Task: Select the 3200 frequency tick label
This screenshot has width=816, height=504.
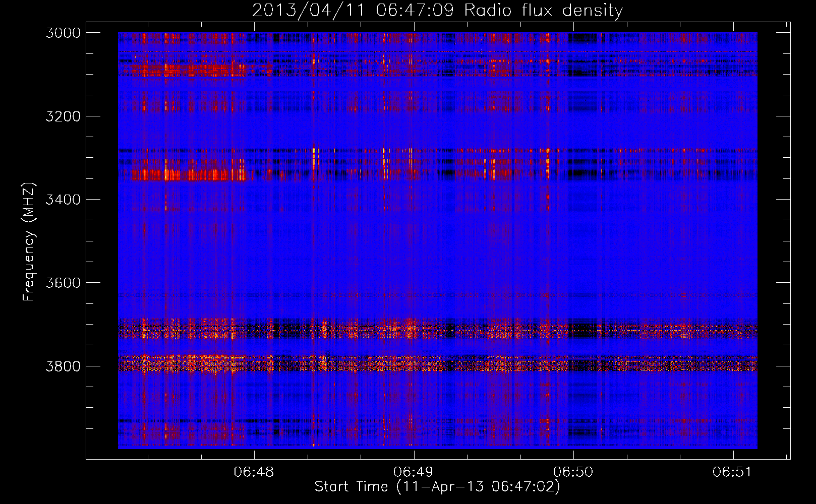Action: 63,116
